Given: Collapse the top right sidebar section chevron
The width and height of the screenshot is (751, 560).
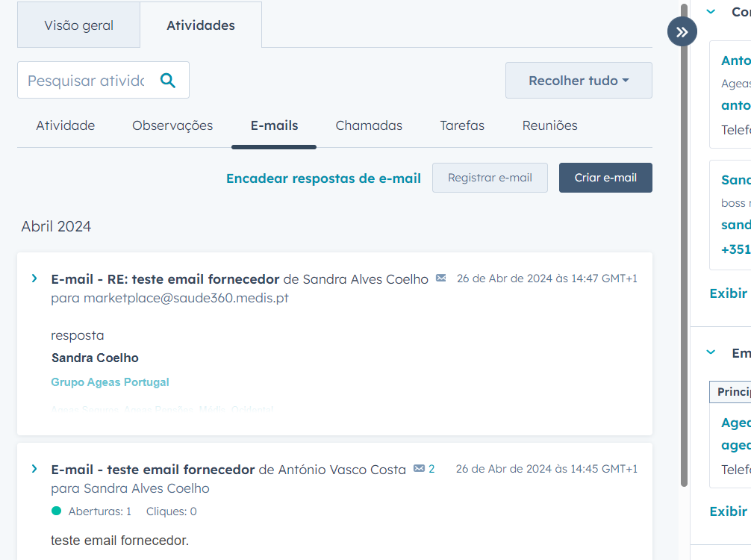Looking at the screenshot, I should pyautogui.click(x=711, y=12).
